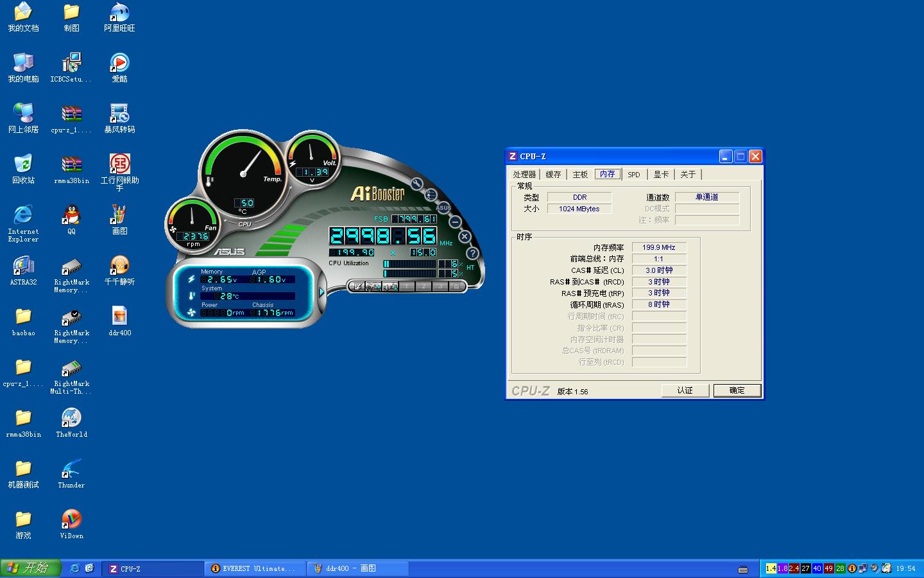Launch ViDown desktop shortcut

71,525
